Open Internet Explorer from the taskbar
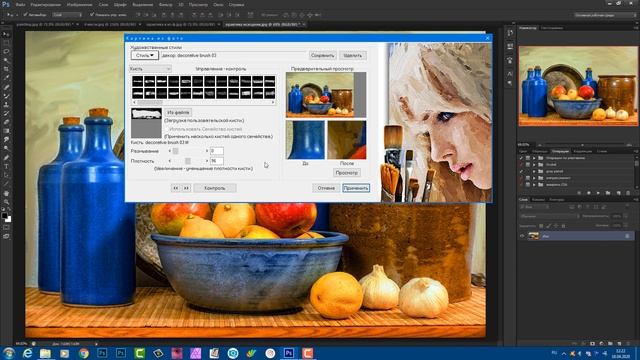This screenshot has width=640, height=360. 27,353
